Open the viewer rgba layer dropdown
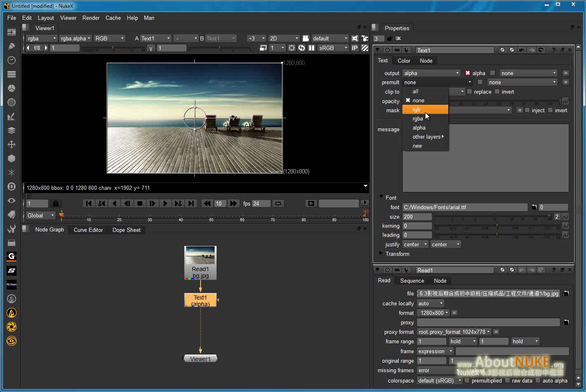Screen dimensions: 586x392 41,38
